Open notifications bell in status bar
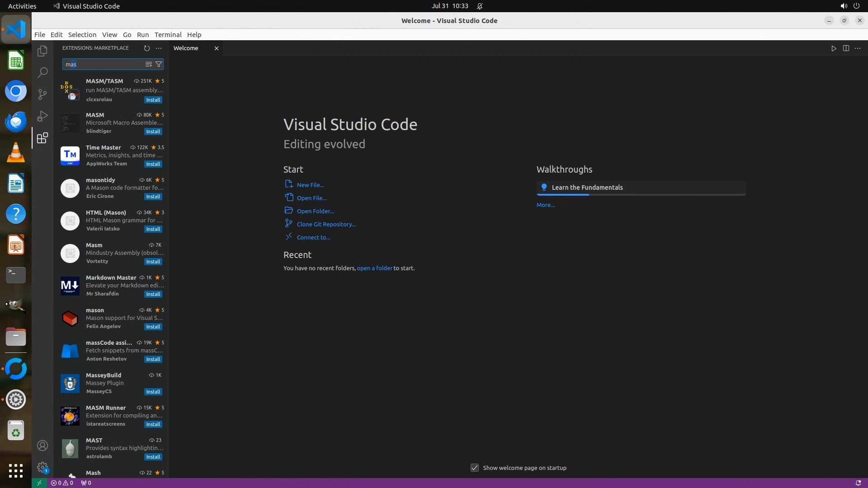Image resolution: width=868 pixels, height=488 pixels. tap(858, 483)
